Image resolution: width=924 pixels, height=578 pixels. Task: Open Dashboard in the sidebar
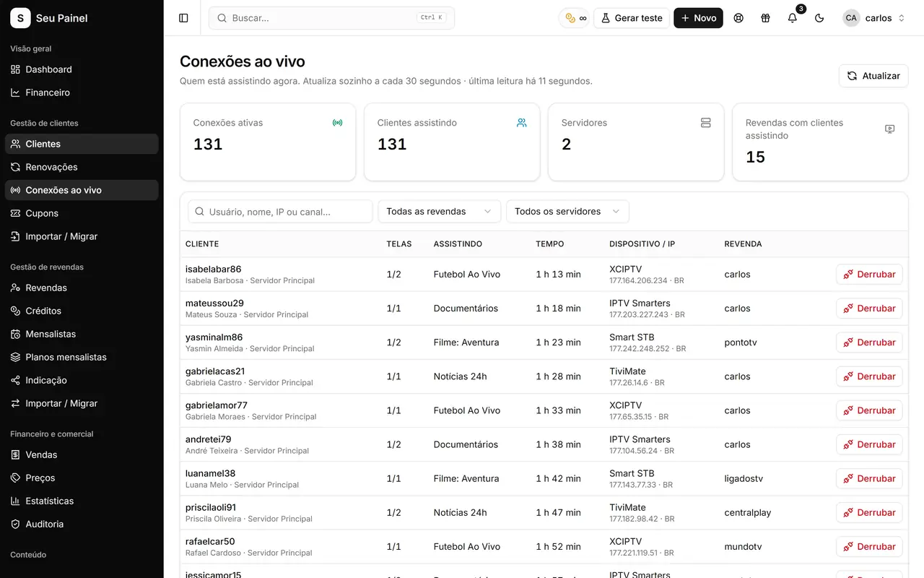point(82,69)
